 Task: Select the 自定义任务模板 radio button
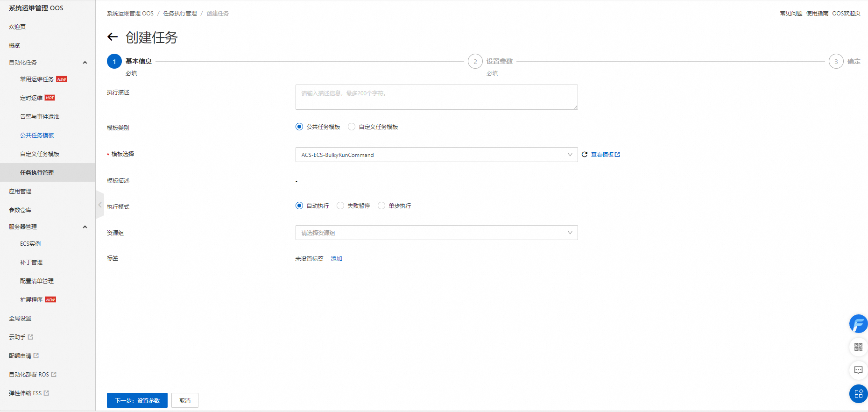coord(352,127)
